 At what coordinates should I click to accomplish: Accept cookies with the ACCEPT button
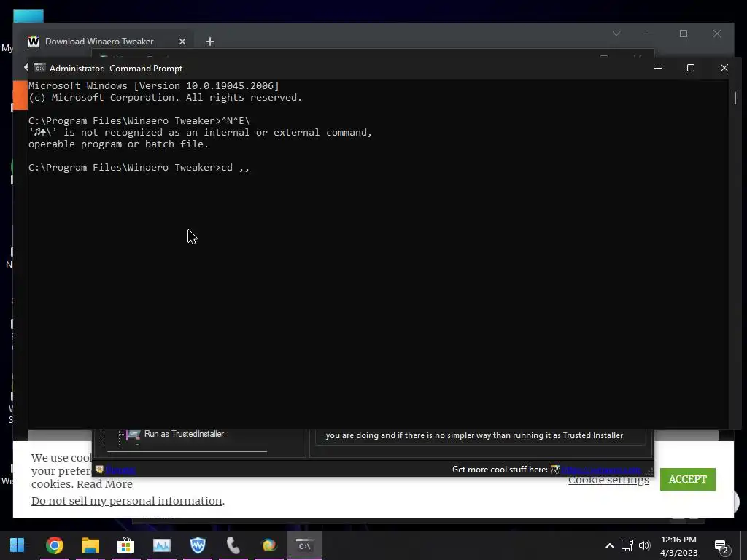pos(687,479)
